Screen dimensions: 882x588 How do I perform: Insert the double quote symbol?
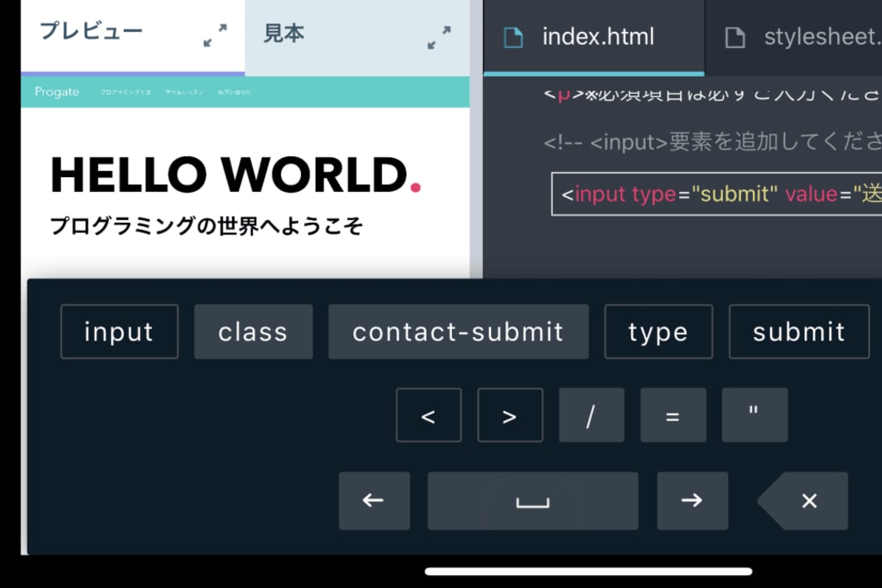click(754, 416)
